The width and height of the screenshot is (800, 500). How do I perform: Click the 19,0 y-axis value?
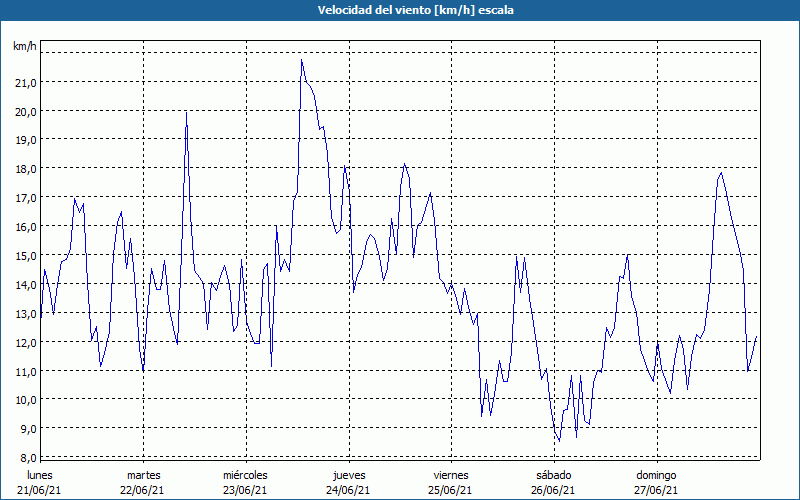[26, 140]
